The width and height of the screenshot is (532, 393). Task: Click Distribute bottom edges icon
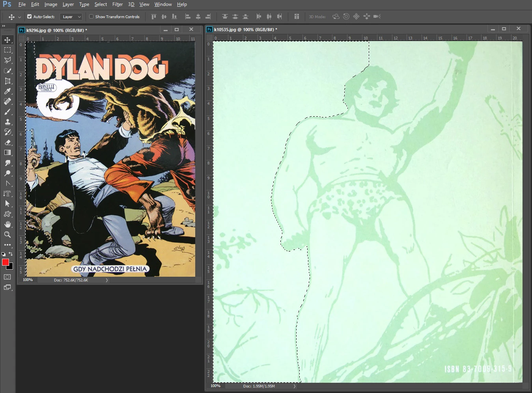245,17
